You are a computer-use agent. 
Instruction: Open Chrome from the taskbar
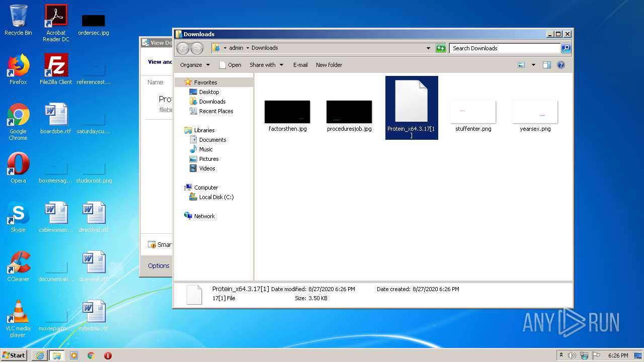pyautogui.click(x=91, y=355)
